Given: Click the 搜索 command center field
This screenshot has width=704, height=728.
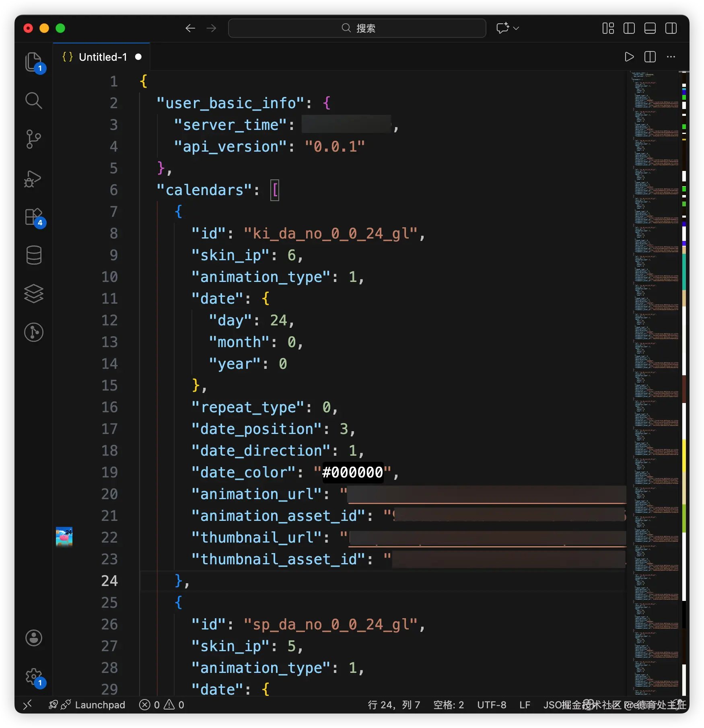Looking at the screenshot, I should (357, 28).
